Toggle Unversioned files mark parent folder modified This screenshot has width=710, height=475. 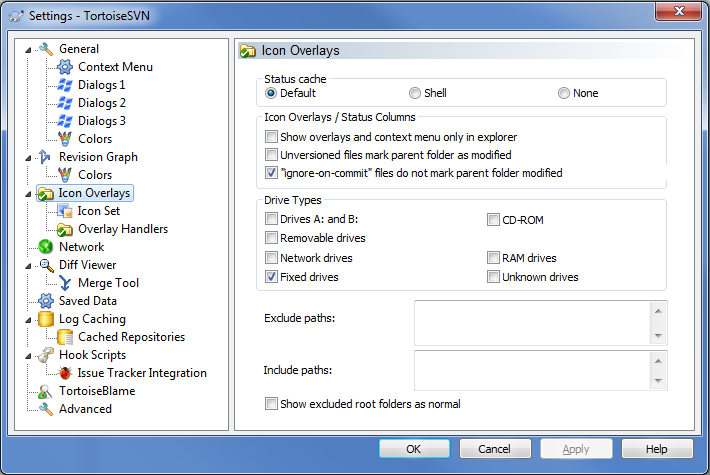(x=271, y=155)
